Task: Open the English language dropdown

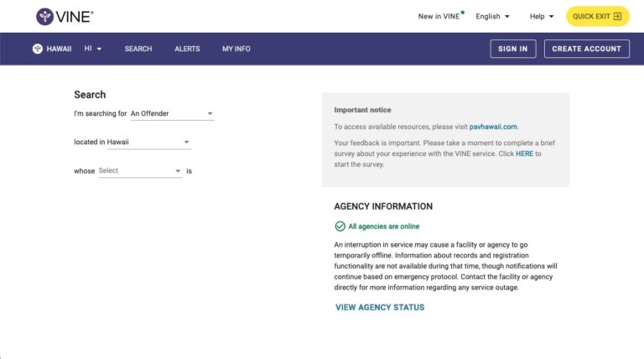Action: click(492, 16)
